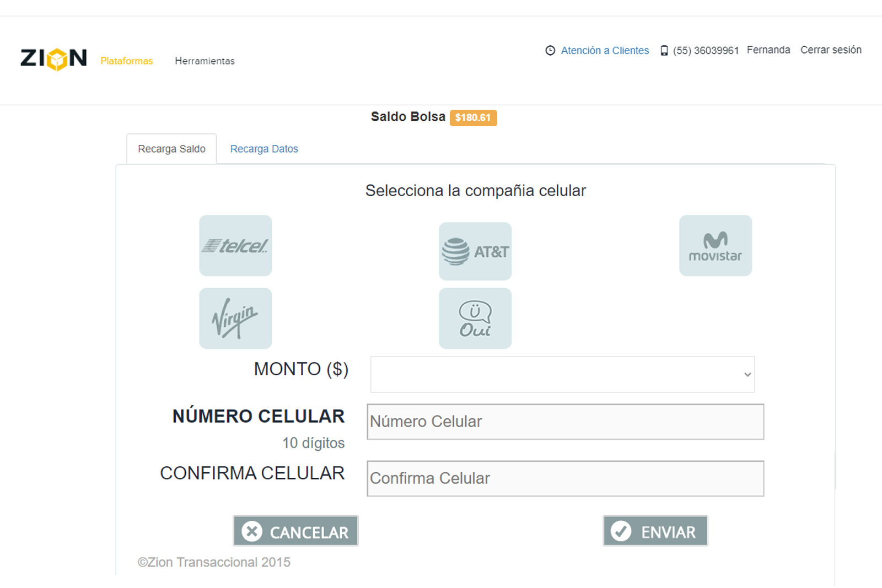Select the Recarga Saldo tab

tap(171, 149)
